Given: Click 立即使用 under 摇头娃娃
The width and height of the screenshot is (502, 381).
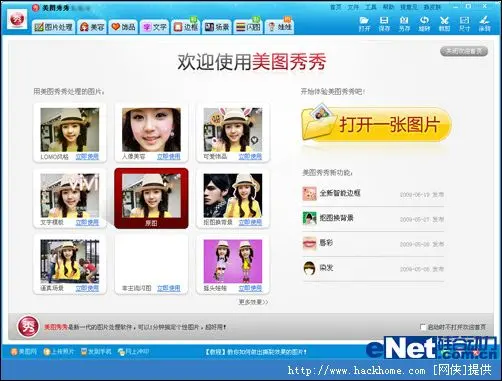Looking at the screenshot, I should pyautogui.click(x=250, y=288).
